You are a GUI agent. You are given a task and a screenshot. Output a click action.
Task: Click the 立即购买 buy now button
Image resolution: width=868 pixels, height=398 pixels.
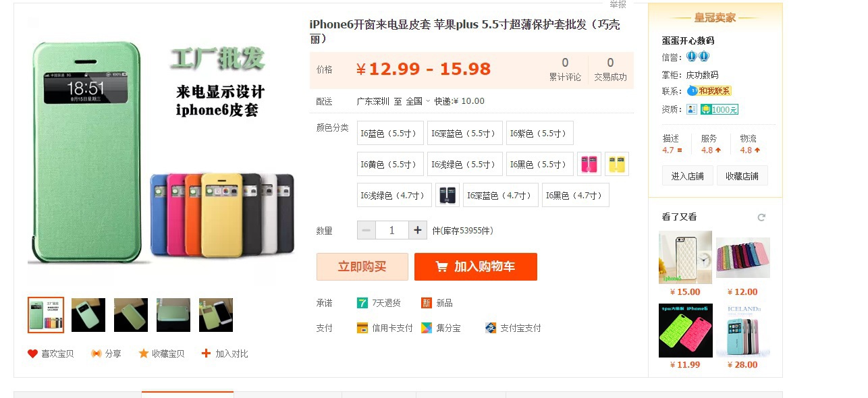362,266
